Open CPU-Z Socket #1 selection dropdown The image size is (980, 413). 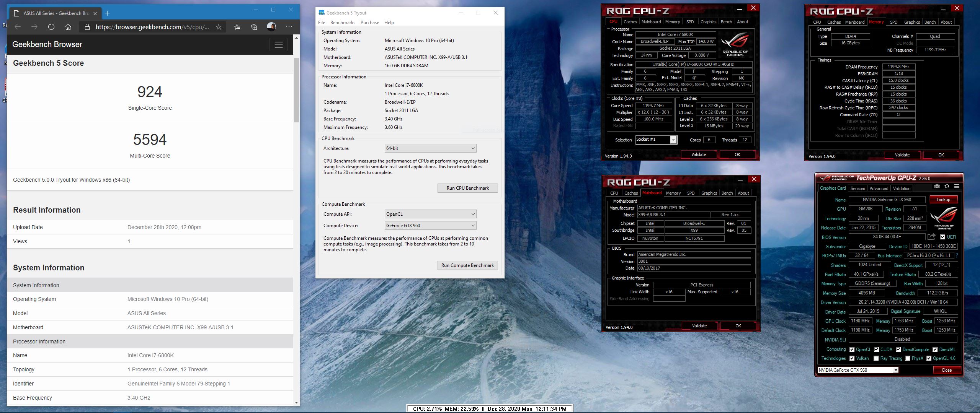click(x=656, y=140)
